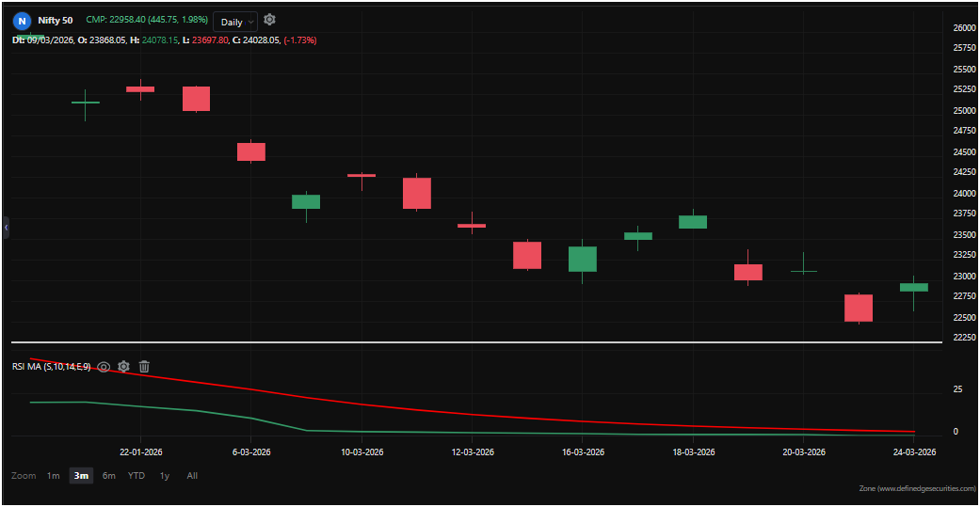The image size is (980, 507).
Task: Open the Daily timeframe dropdown
Action: click(235, 22)
